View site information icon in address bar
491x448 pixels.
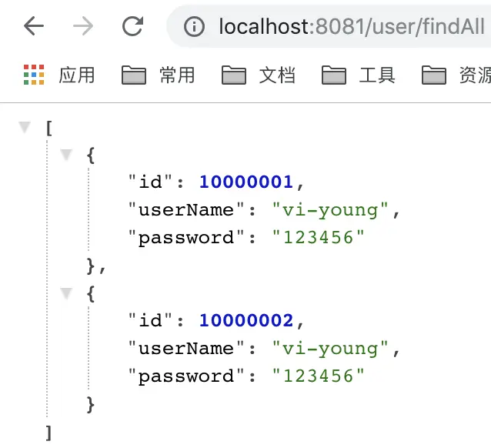click(194, 27)
